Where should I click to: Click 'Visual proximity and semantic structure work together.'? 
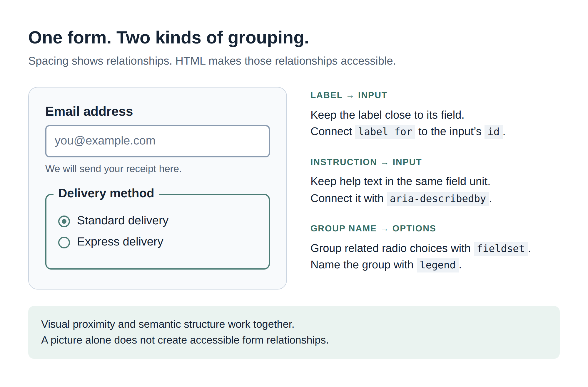pyautogui.click(x=168, y=324)
